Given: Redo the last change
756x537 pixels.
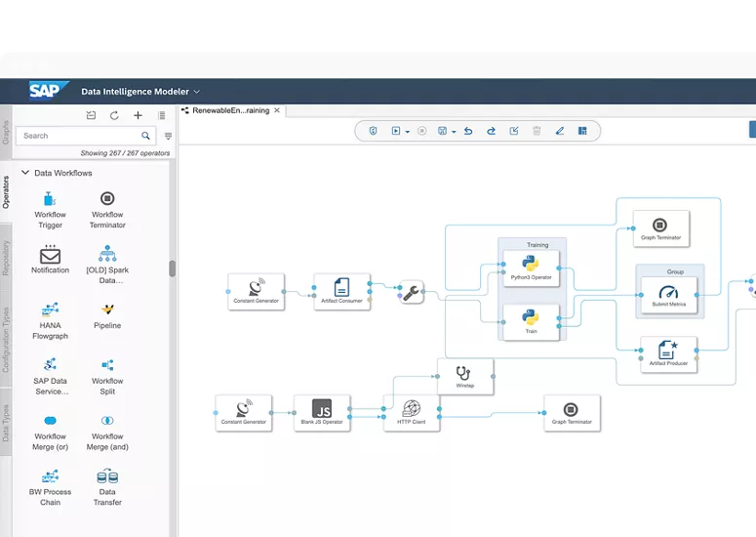Looking at the screenshot, I should click(x=491, y=131).
